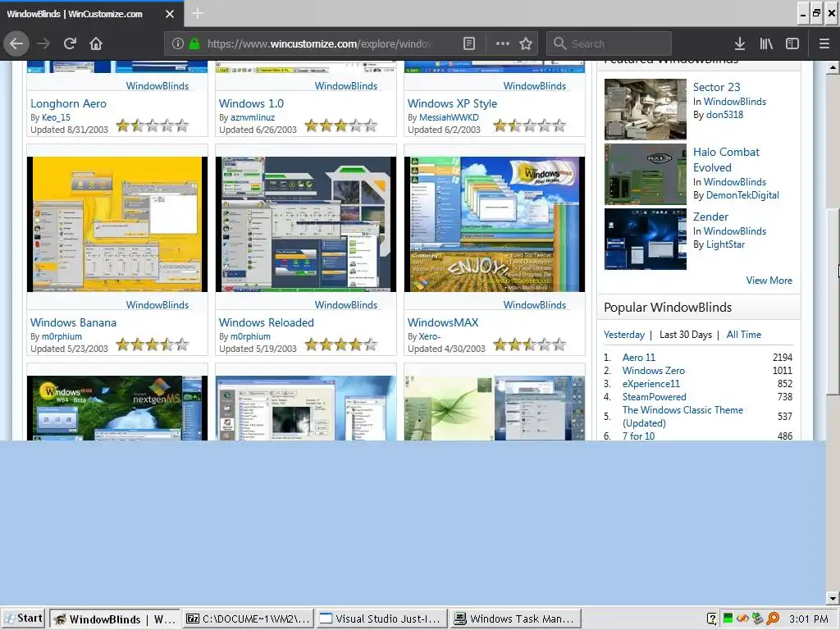Show site information icon in address bar

click(178, 43)
